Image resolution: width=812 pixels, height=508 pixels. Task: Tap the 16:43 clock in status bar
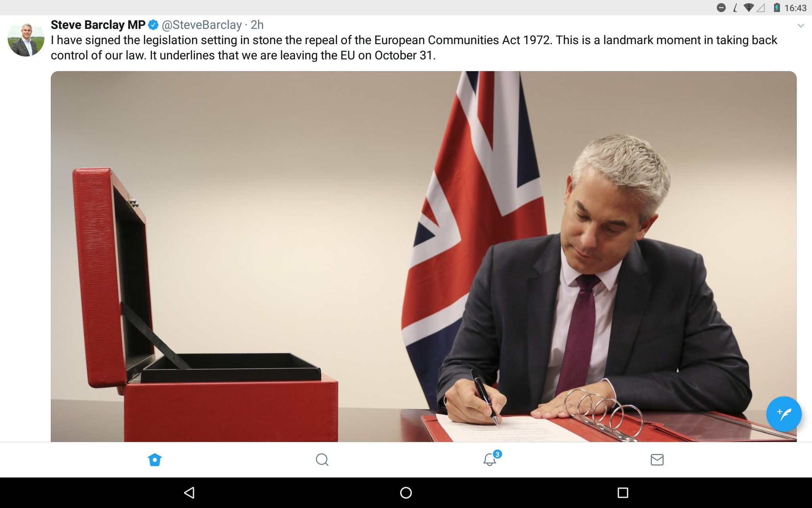tap(795, 8)
